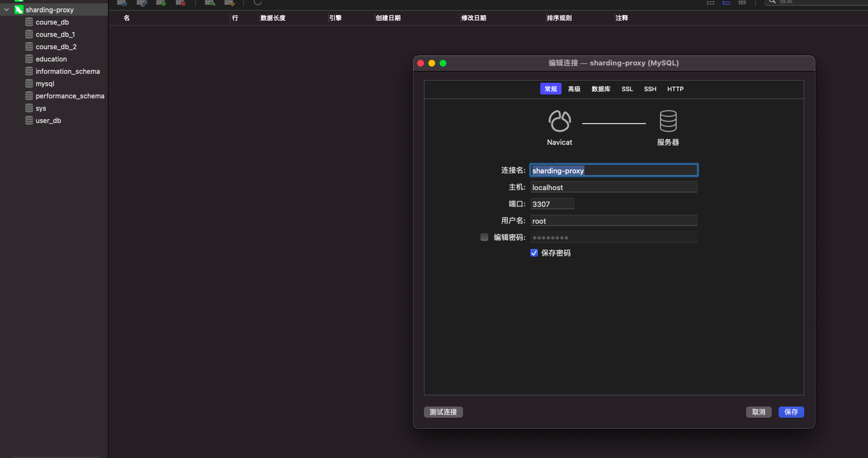Viewport: 868px width, 458px height.
Task: Open the 数据库 tab
Action: tap(601, 89)
